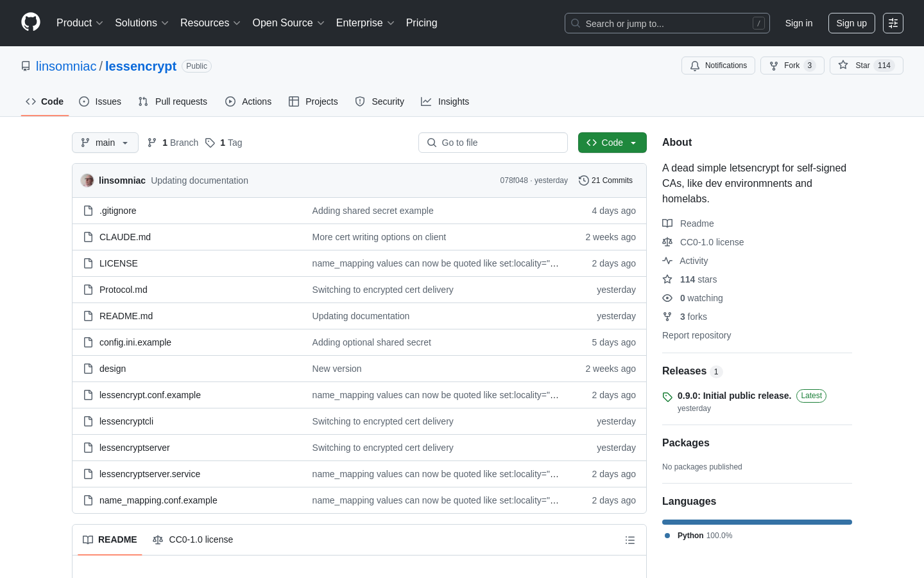This screenshot has width=924, height=578.
Task: Open the green Code dropdown button
Action: [x=612, y=143]
